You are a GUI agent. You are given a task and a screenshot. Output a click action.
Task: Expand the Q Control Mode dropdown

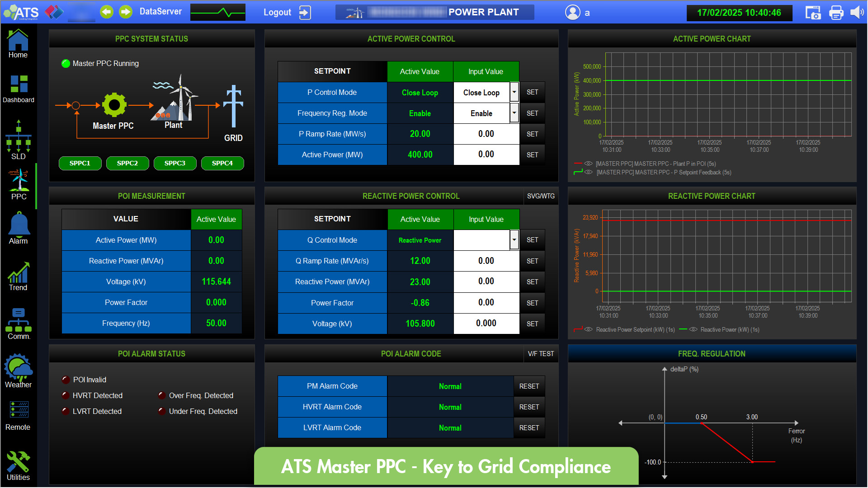(514, 240)
